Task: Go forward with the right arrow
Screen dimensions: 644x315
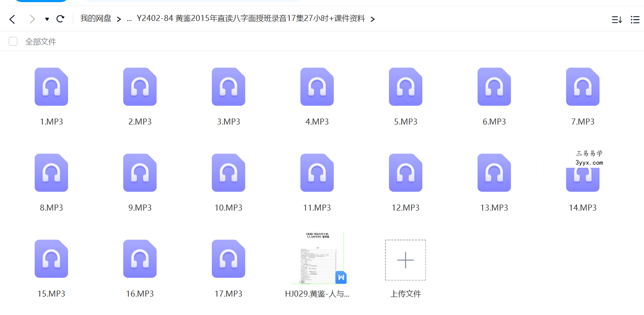Action: click(32, 19)
